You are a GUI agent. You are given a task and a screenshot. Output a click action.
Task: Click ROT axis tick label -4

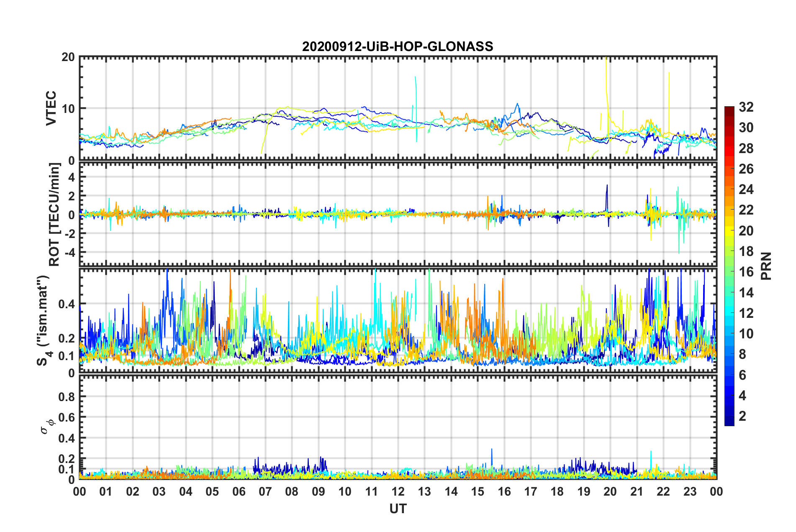click(70, 252)
